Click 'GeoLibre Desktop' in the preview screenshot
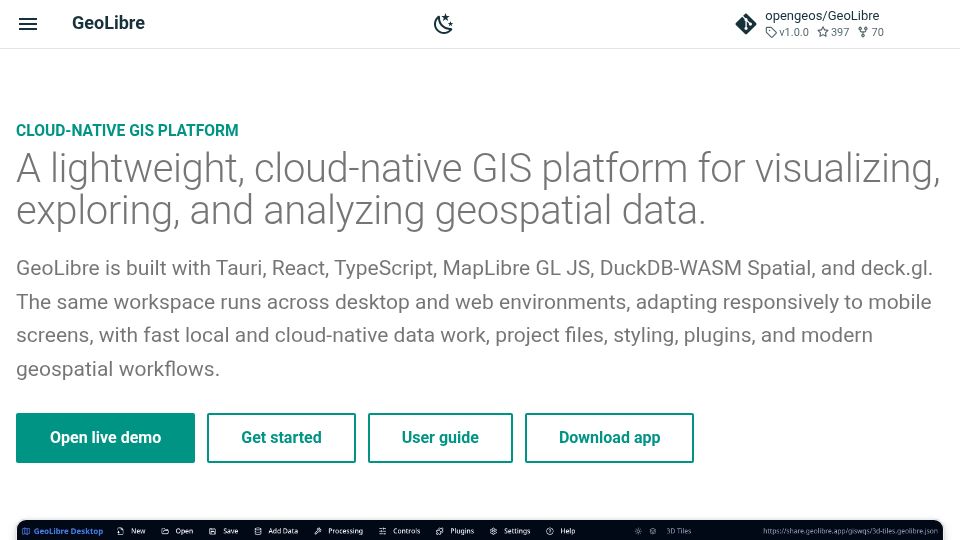Viewport: 960px width, 540px height. click(62, 531)
